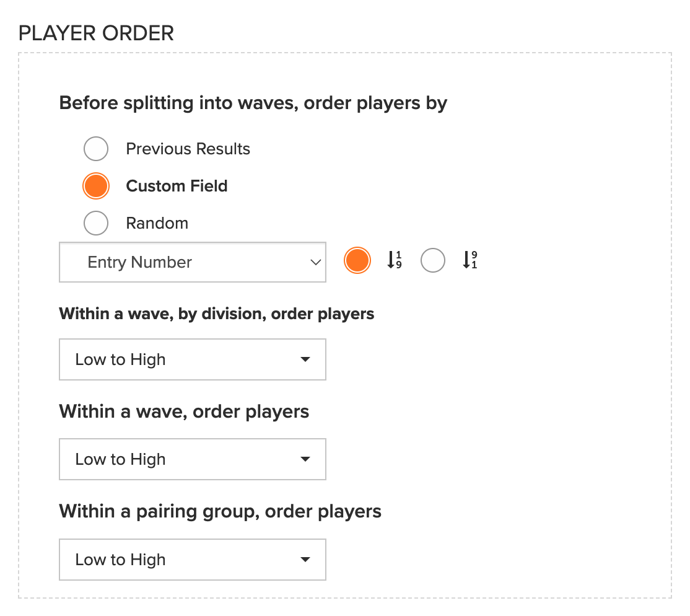Viewport: 690px width, 616px height.
Task: Click the arrow on the by-division order dropdown
Action: click(x=305, y=359)
